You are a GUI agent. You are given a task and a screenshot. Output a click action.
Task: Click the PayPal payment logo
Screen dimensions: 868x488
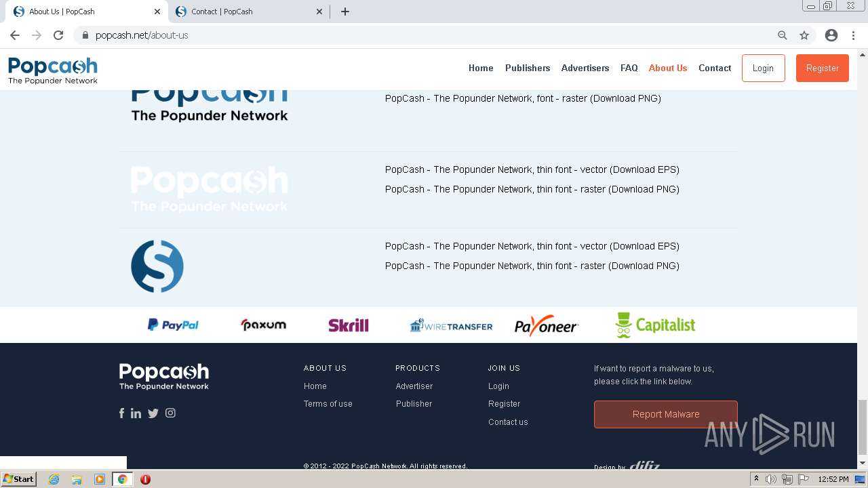click(x=173, y=325)
